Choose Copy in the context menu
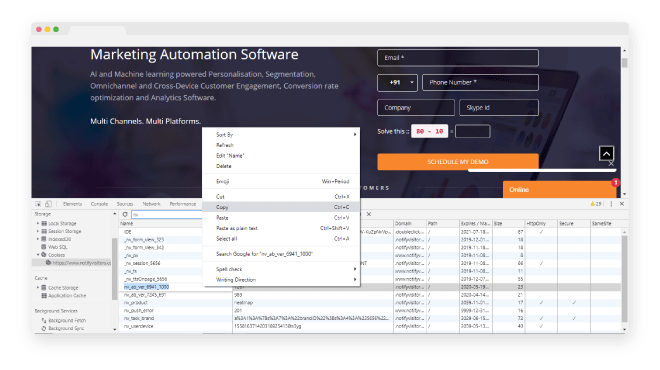The image size is (660, 370). coord(282,207)
